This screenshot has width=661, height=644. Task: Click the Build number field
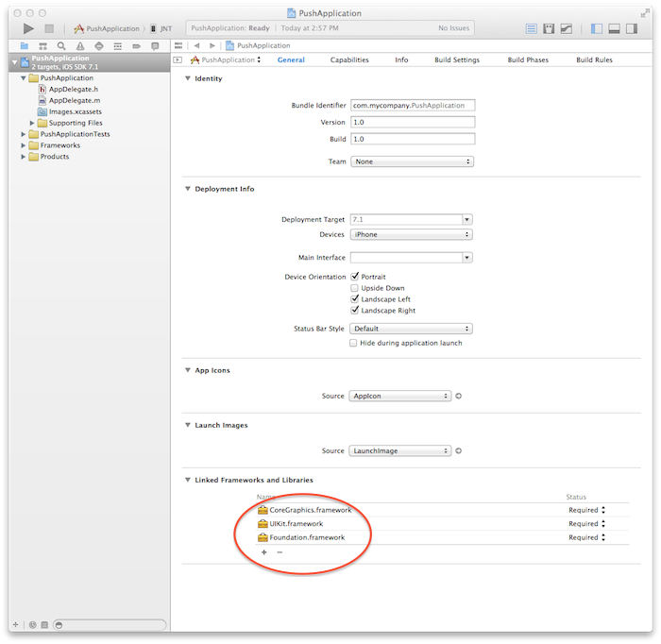413,139
